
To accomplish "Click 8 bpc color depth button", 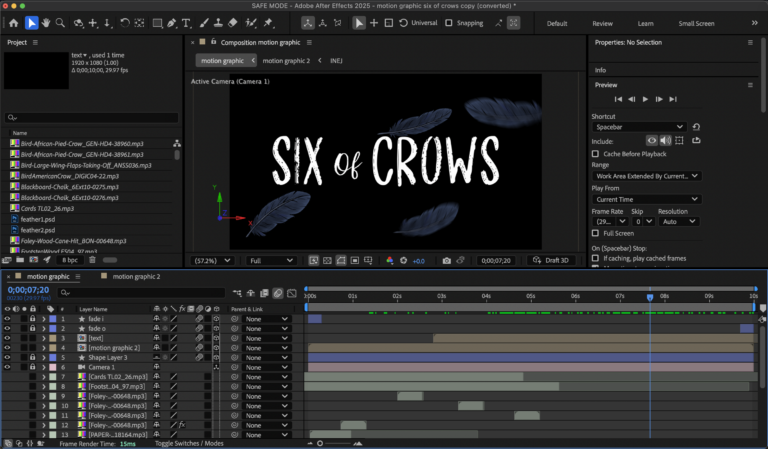I will pos(70,260).
